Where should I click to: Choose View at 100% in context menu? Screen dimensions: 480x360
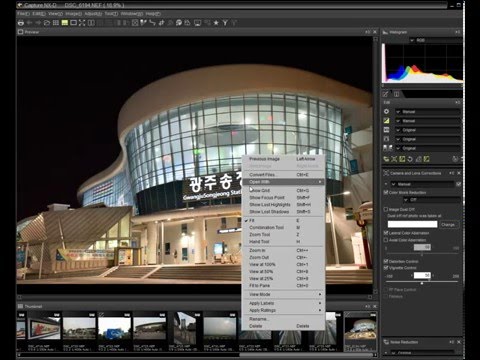(283, 264)
